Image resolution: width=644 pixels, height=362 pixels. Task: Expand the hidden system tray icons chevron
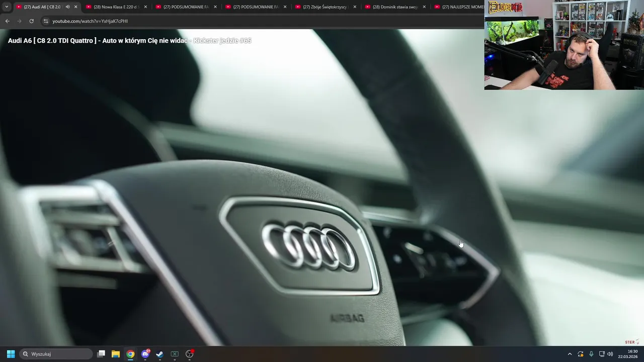[570, 354]
